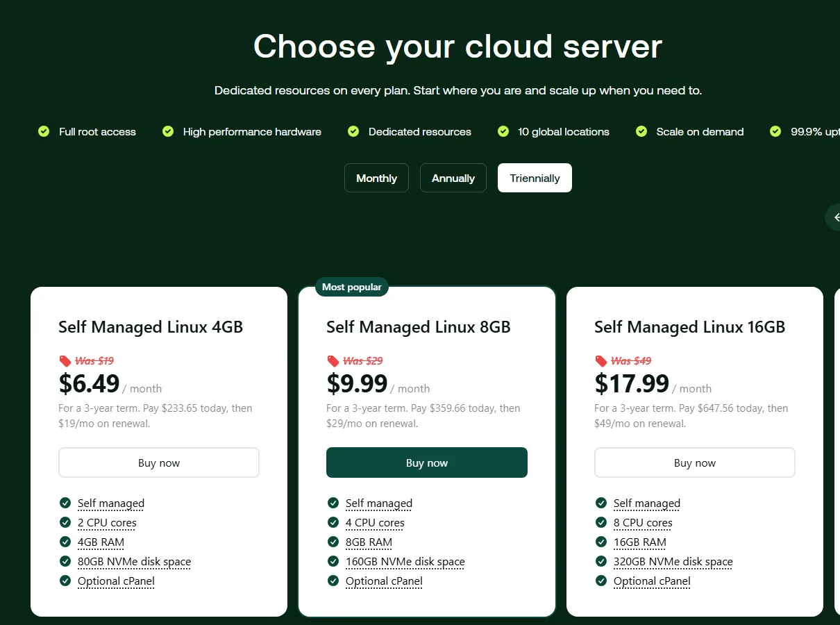Click the checkmark beside 320GB NVMe disk space
The width and height of the screenshot is (840, 625).
tap(601, 561)
